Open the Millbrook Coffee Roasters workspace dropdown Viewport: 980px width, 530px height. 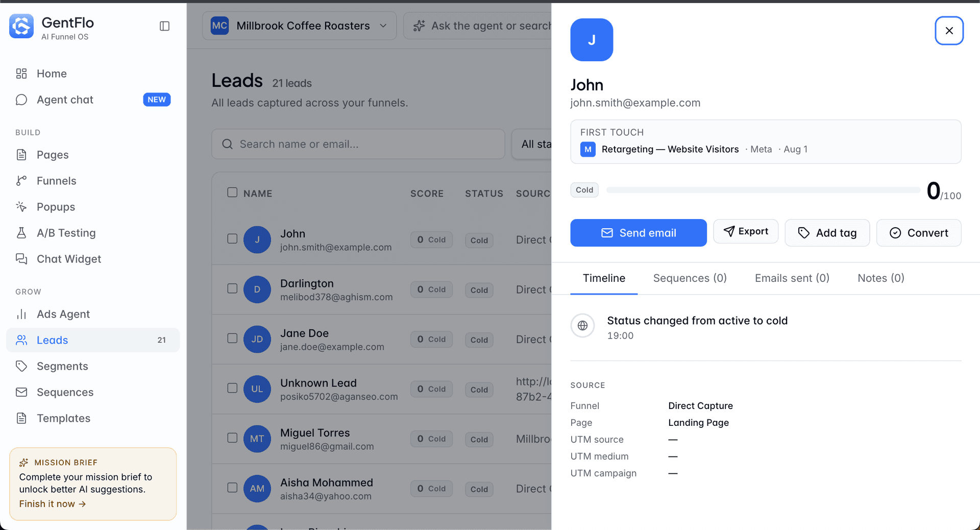coord(299,26)
